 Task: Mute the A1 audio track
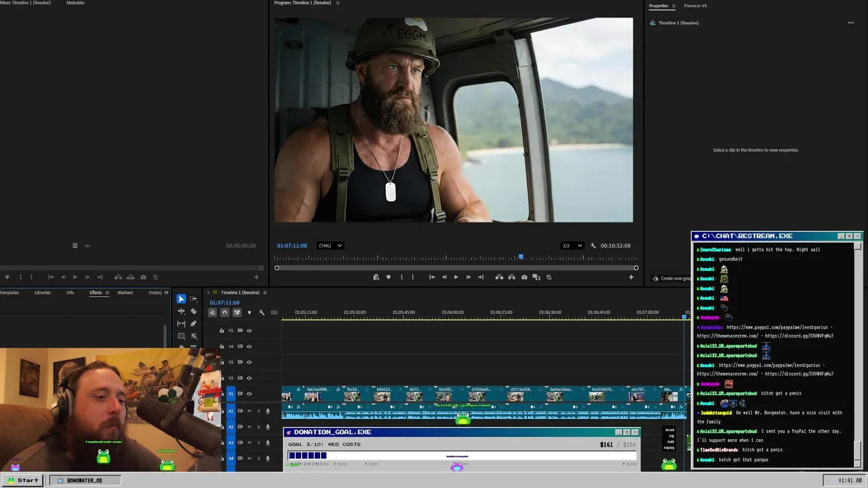click(x=249, y=411)
